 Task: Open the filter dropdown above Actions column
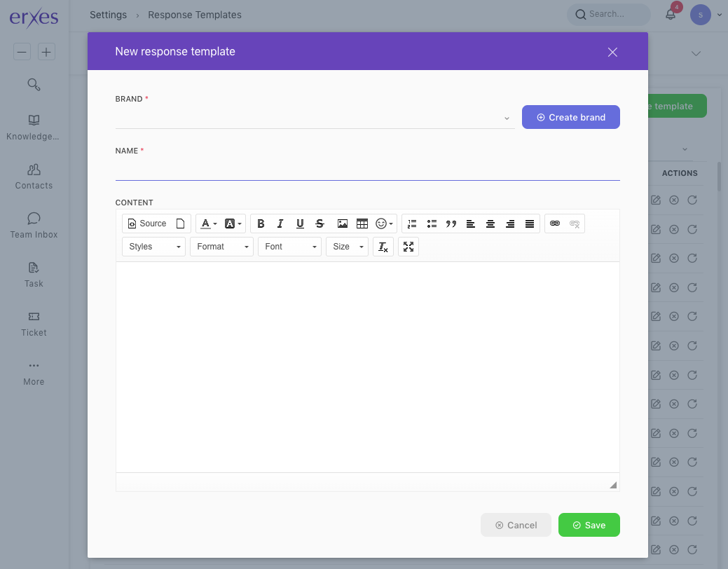[x=685, y=149]
